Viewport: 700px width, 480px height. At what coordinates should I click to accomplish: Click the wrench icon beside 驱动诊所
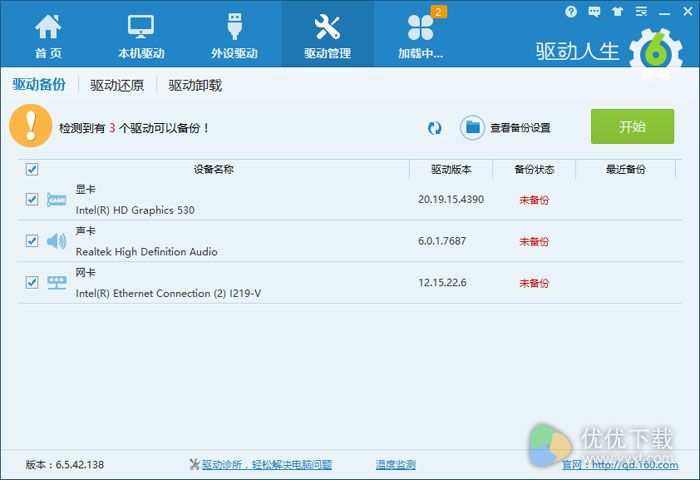pos(194,464)
